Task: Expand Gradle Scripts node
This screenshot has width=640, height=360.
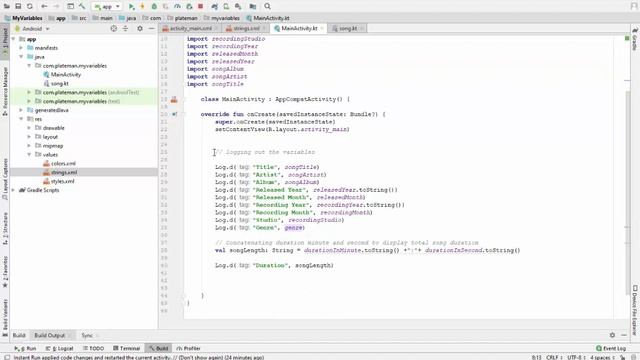Action: pyautogui.click(x=14, y=190)
